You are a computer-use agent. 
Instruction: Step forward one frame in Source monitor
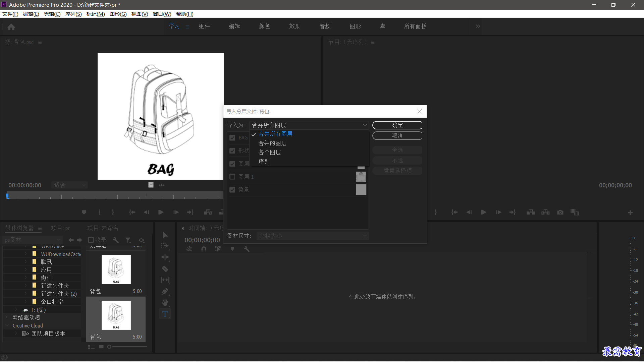click(176, 212)
